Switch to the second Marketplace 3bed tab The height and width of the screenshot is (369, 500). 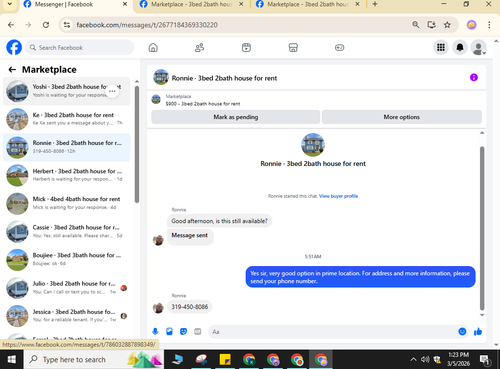(191, 4)
